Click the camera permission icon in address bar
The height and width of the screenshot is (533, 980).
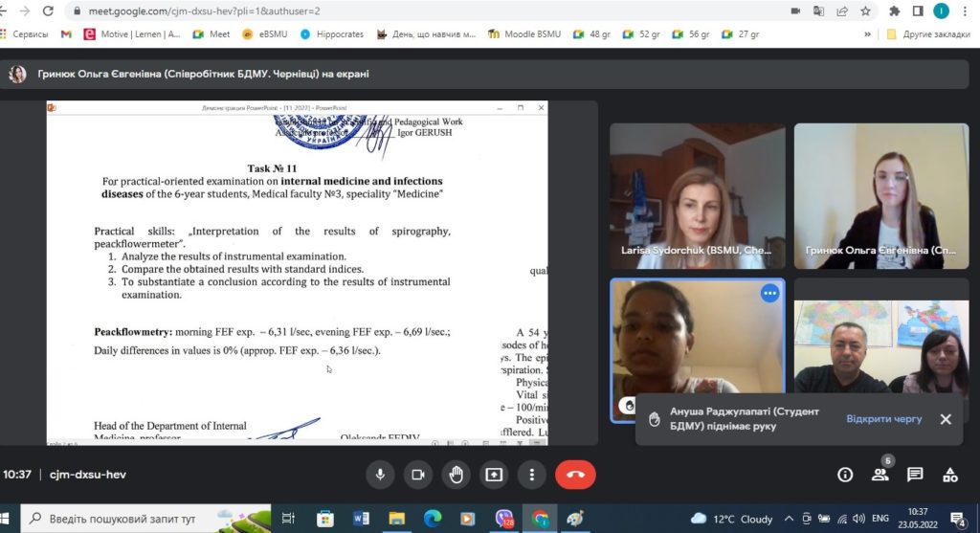tap(795, 11)
